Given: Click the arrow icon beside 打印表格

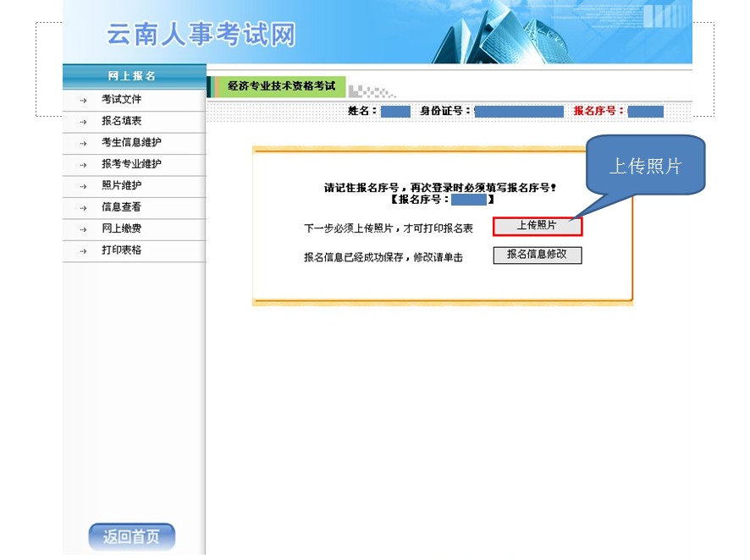Looking at the screenshot, I should pos(83,250).
